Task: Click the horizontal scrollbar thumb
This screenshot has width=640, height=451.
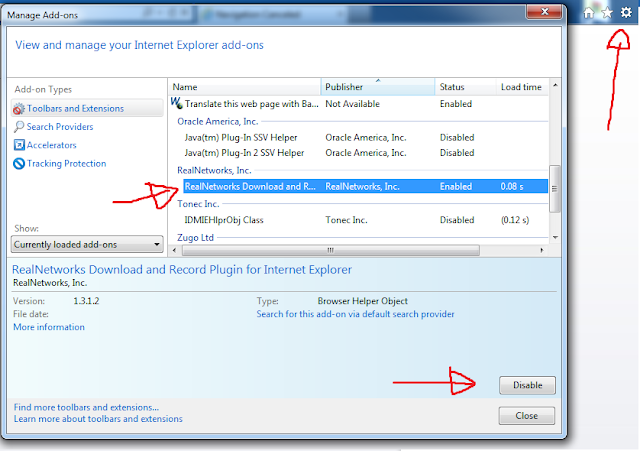Action: click(331, 250)
